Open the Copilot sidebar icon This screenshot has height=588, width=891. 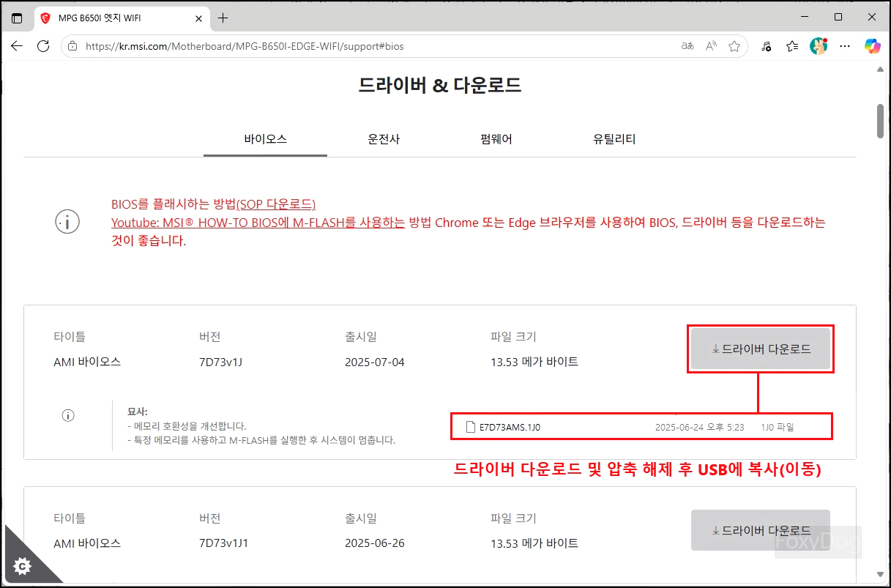click(x=872, y=46)
